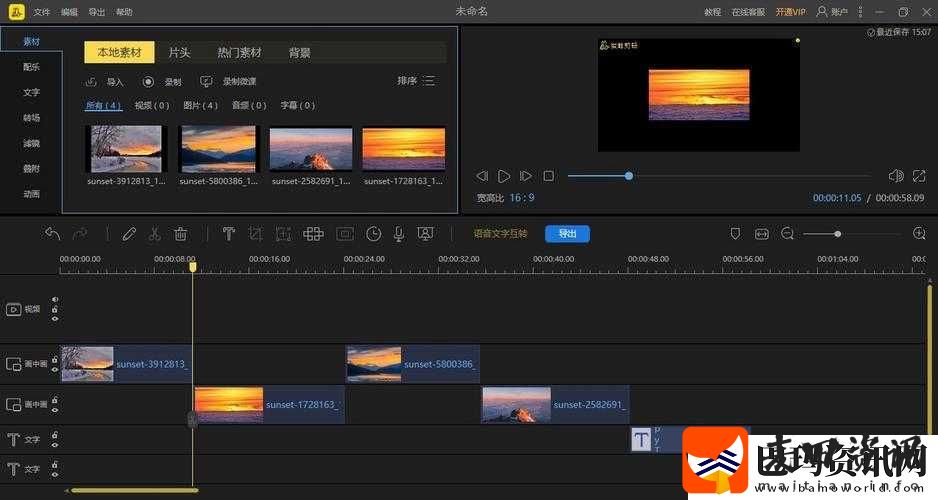Click the redo arrow in the timeline toolbar

pos(80,233)
